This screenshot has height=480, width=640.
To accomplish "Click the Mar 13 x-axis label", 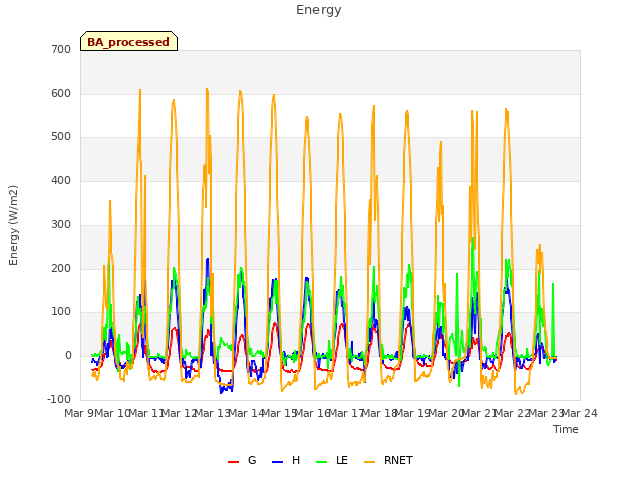I will tap(212, 413).
